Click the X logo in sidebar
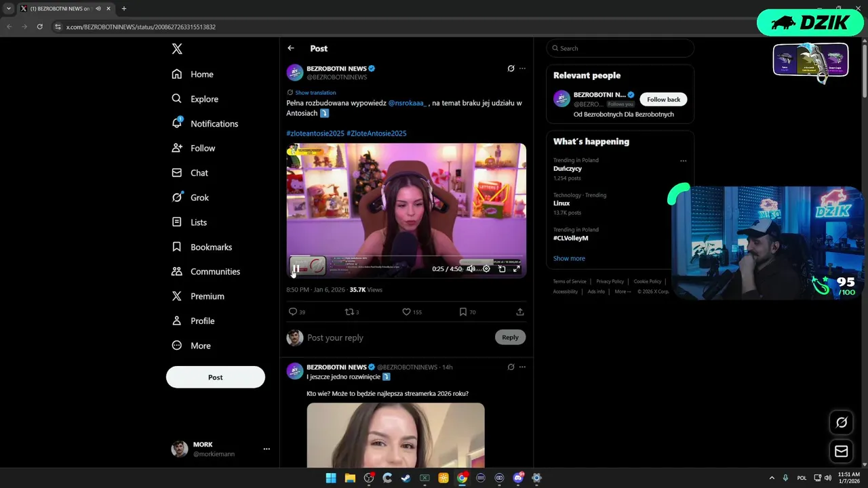This screenshot has height=488, width=868. coord(177,49)
